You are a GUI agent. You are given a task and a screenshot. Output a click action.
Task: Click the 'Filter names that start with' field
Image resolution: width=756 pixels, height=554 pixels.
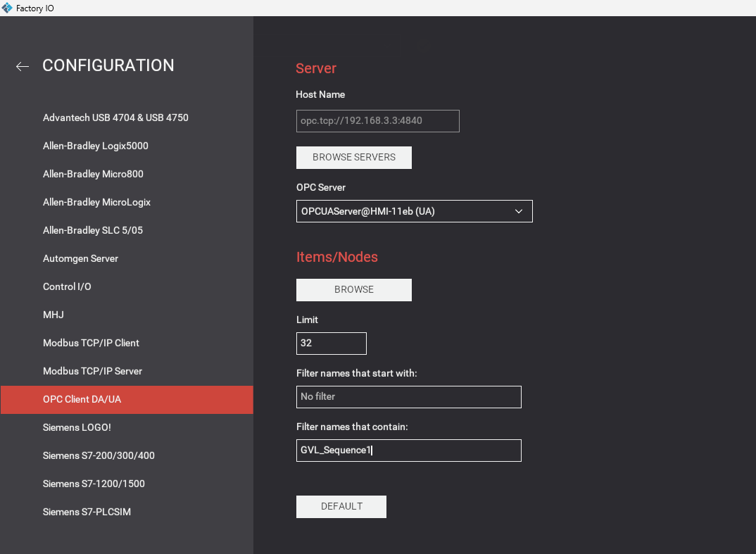pyautogui.click(x=408, y=397)
